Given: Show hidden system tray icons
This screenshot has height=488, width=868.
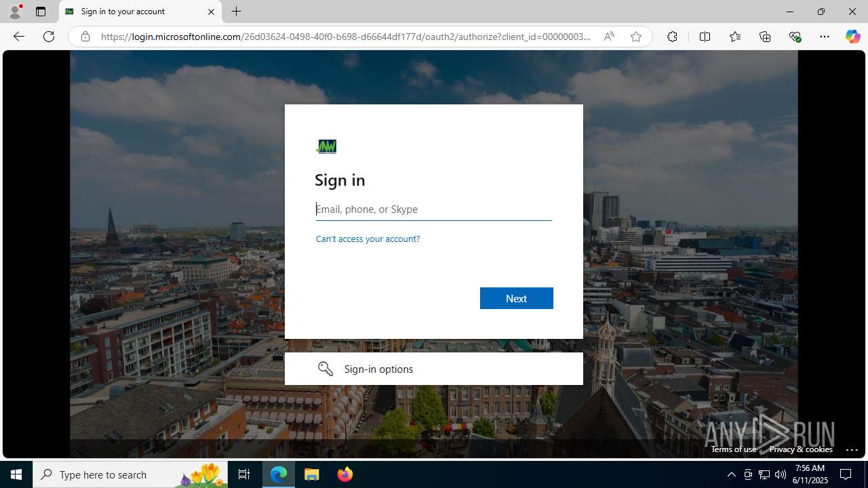Looking at the screenshot, I should pyautogui.click(x=731, y=474).
